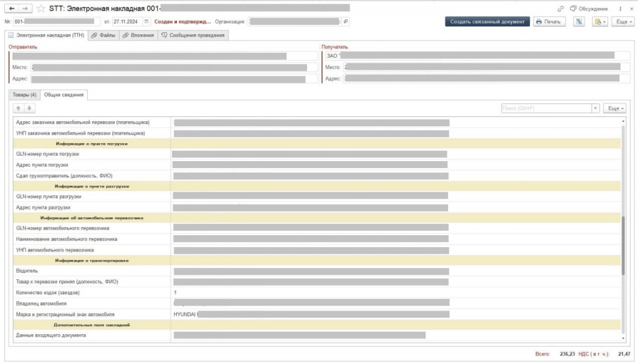Select row Адрес пункта погрузки
This screenshot has width=638, height=364.
[317, 165]
